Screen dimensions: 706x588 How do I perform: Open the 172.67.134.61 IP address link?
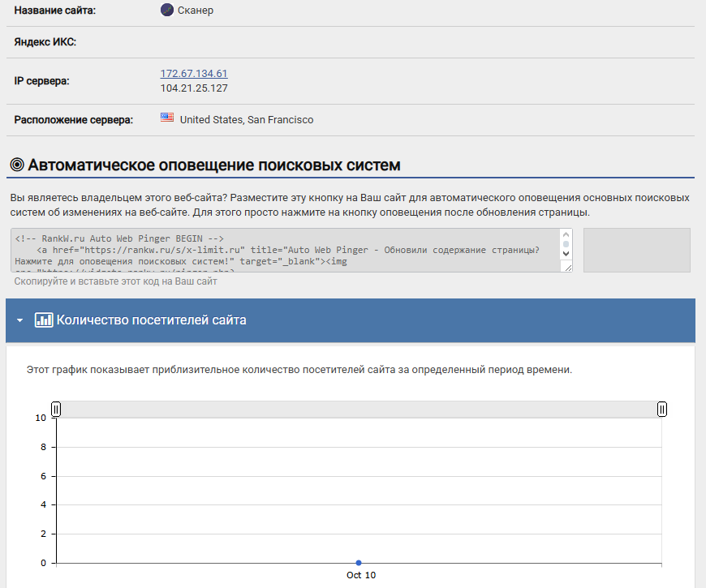194,74
